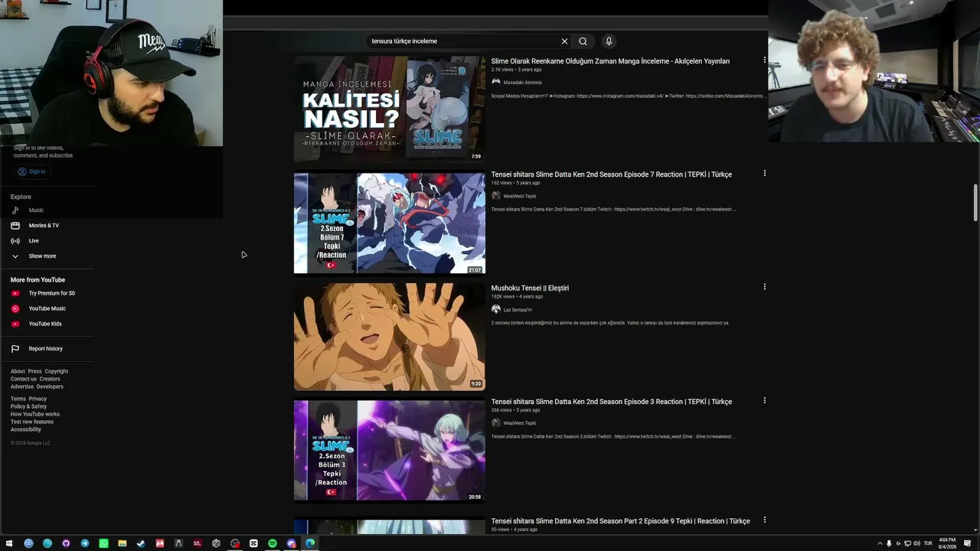
Task: Click the Masadaki Abromis channel avatar
Action: pyautogui.click(x=496, y=82)
